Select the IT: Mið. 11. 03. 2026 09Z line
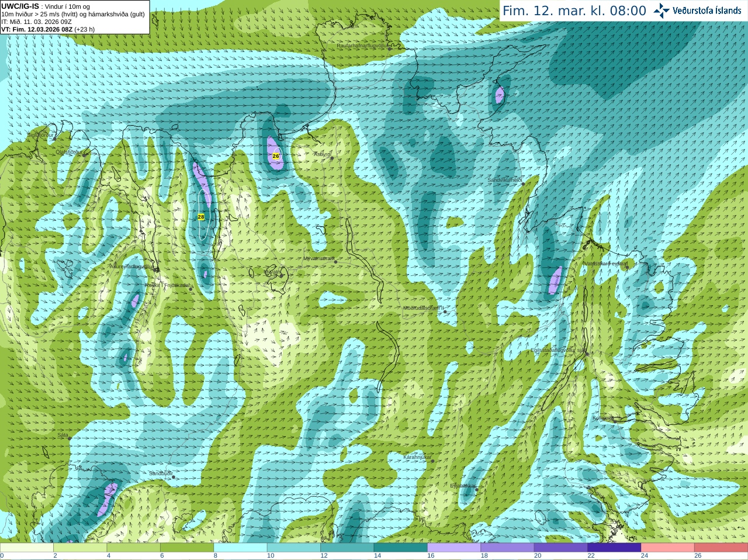This screenshot has height=560, width=748. click(36, 22)
